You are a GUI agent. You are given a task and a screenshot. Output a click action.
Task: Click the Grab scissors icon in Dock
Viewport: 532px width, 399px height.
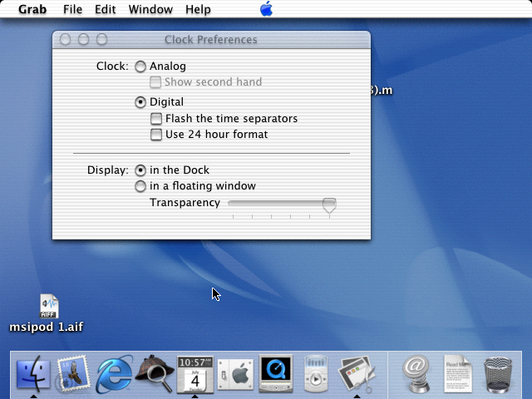pos(357,373)
